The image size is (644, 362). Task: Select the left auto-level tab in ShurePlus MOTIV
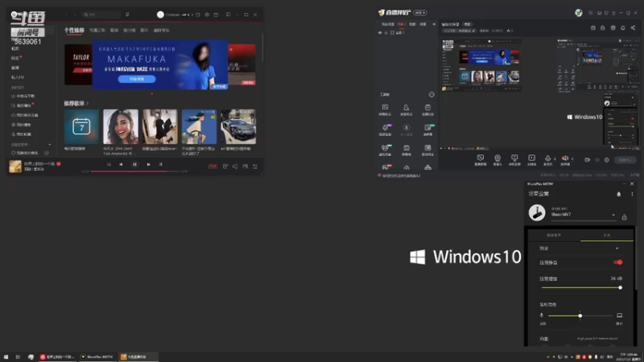(554, 235)
